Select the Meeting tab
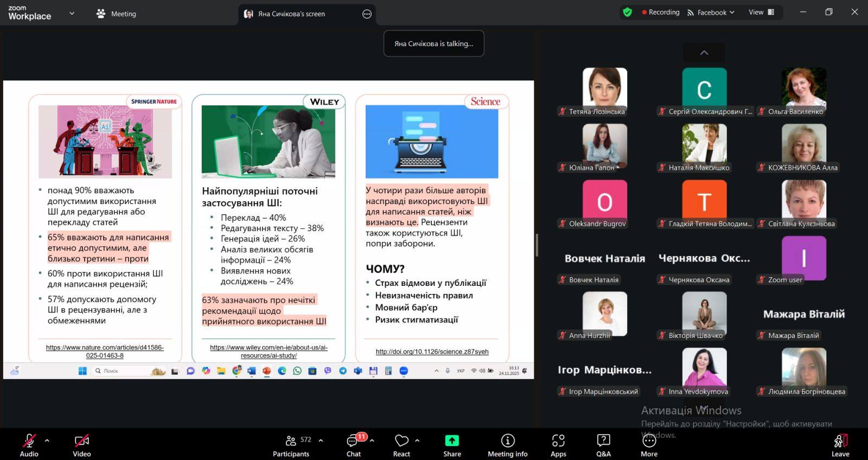The image size is (868, 460). point(116,14)
